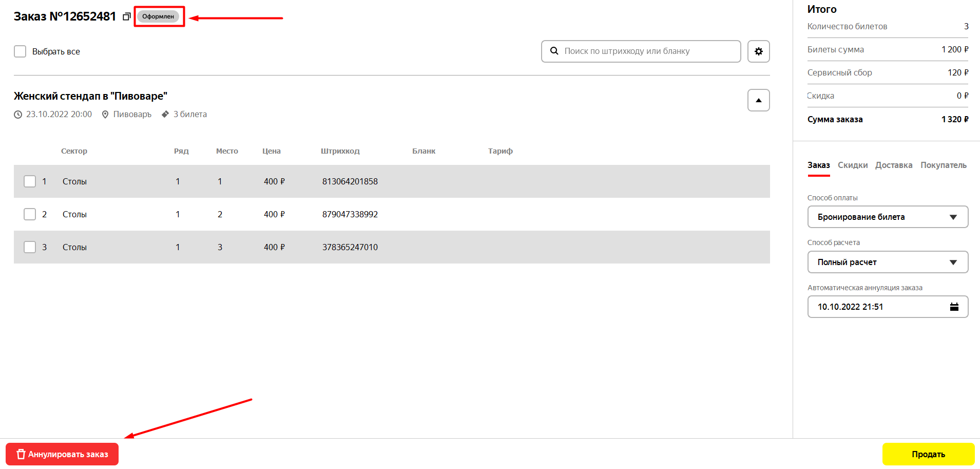Click the 3 билета label
This screenshot has width=980, height=469.
point(190,114)
